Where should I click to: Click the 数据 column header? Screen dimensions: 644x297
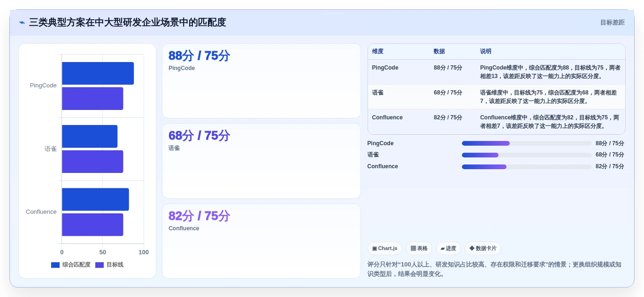[439, 52]
